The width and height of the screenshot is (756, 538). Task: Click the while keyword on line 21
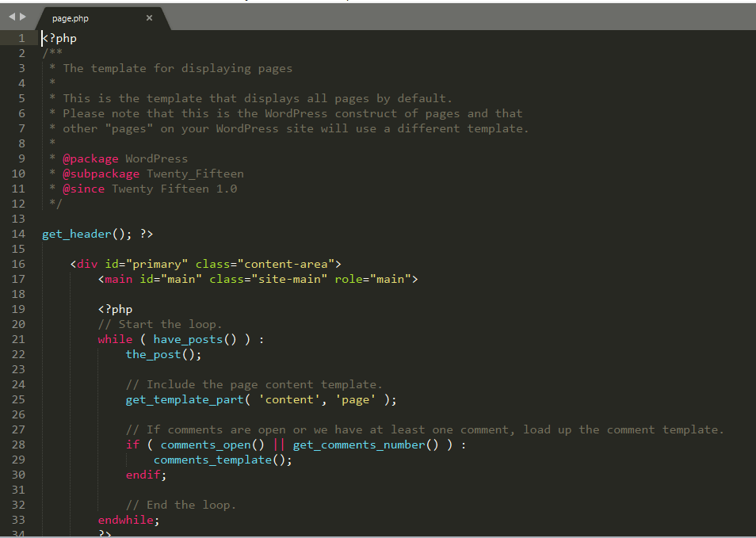tap(115, 339)
